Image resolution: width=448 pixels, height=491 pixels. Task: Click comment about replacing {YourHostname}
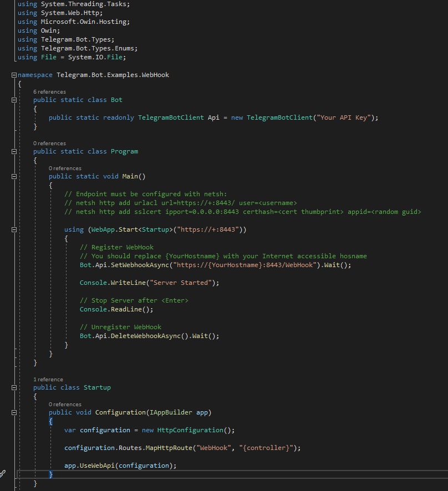pos(223,256)
